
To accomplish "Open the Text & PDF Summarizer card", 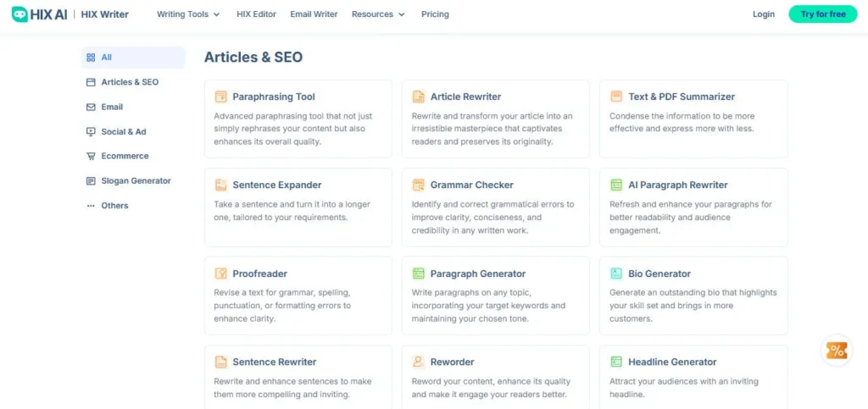I will pos(693,119).
